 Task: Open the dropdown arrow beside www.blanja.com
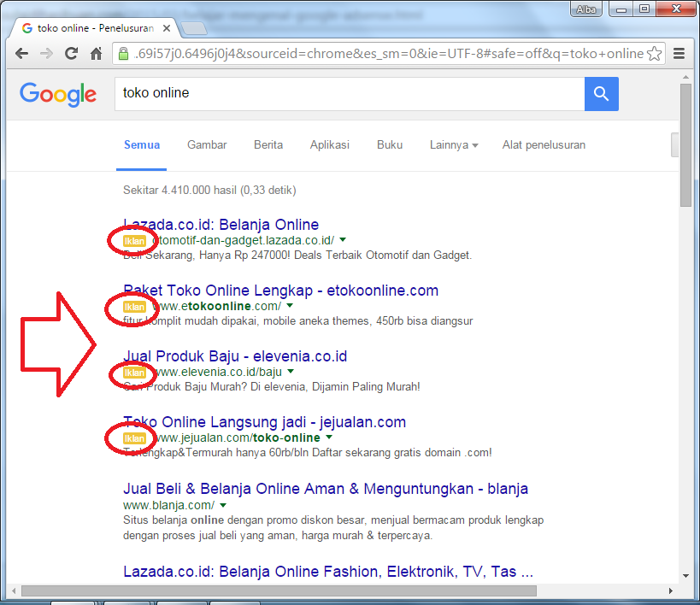click(x=223, y=504)
